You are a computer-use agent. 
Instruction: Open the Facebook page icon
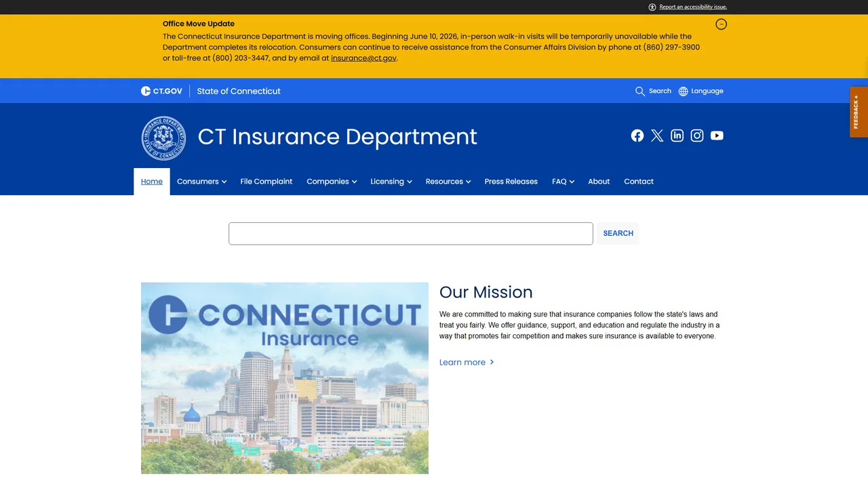coord(637,136)
